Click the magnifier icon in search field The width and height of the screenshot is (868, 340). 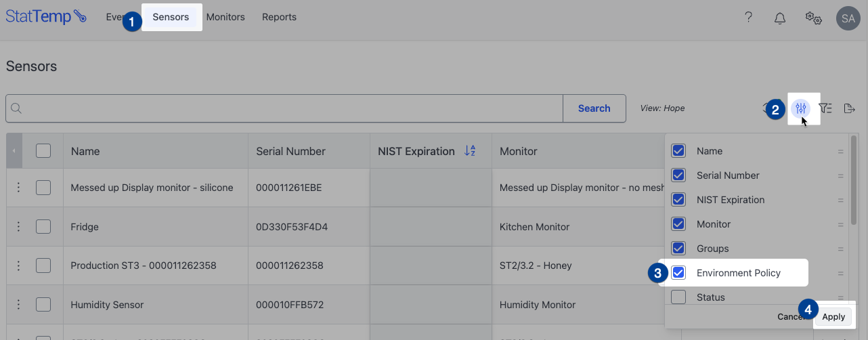click(x=17, y=108)
